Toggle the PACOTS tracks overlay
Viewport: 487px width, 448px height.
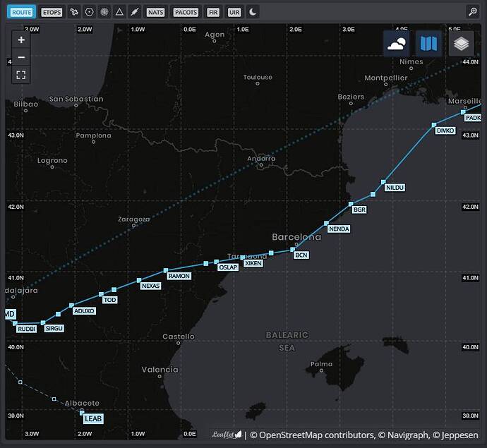pos(186,12)
